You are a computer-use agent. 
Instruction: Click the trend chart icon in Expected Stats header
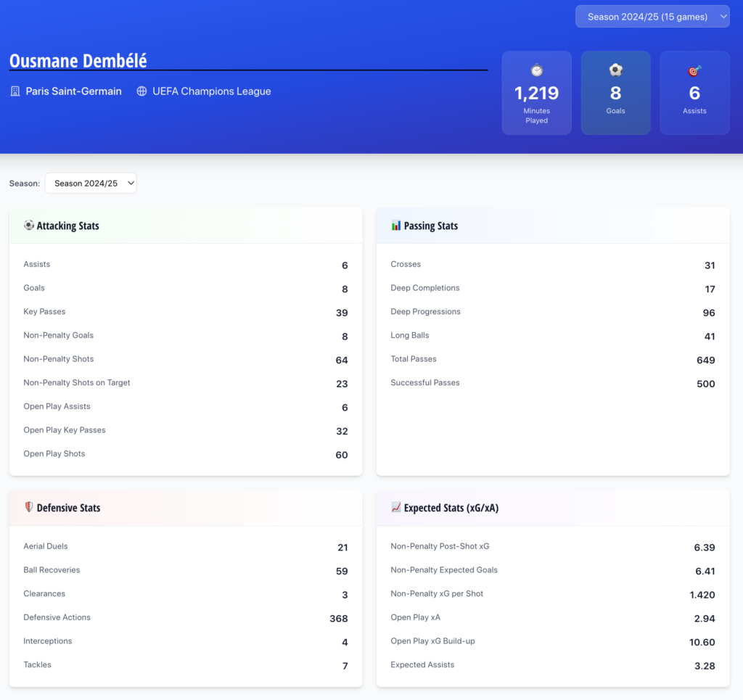[396, 508]
